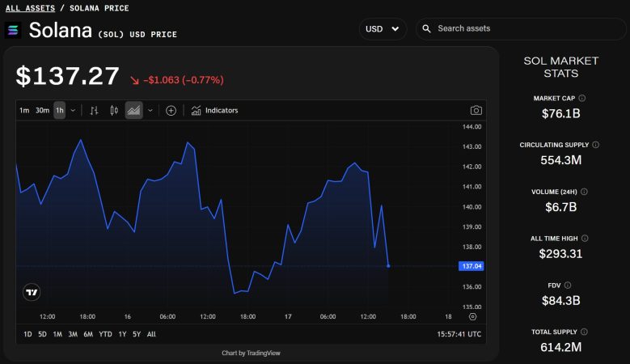Click the Search assets input field
Screen dimensions: 630x364
(526, 29)
